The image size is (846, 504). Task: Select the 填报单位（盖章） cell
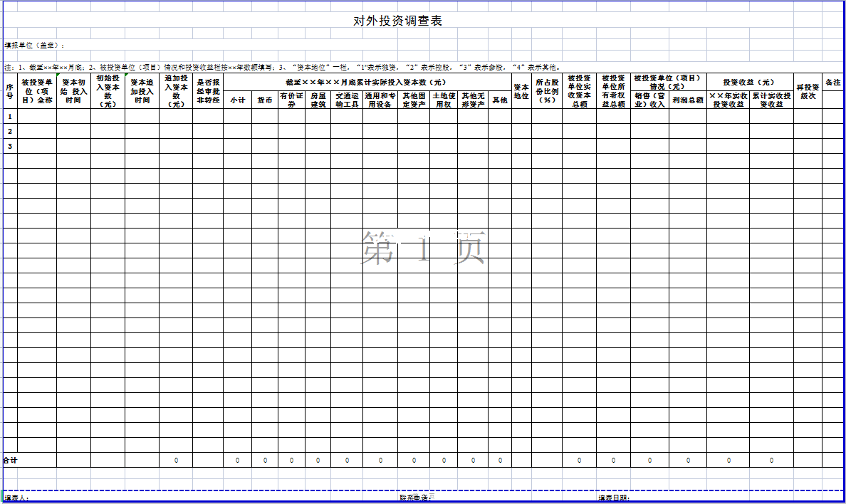click(36, 45)
